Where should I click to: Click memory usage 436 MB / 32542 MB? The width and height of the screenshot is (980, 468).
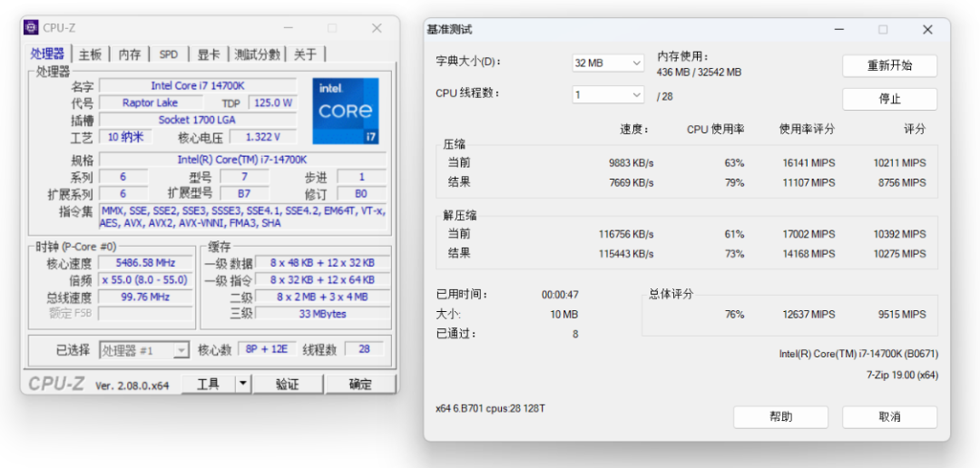coord(699,73)
